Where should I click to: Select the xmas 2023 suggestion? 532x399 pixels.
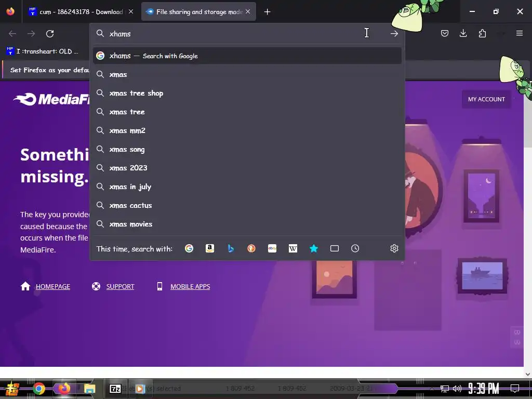pyautogui.click(x=247, y=168)
